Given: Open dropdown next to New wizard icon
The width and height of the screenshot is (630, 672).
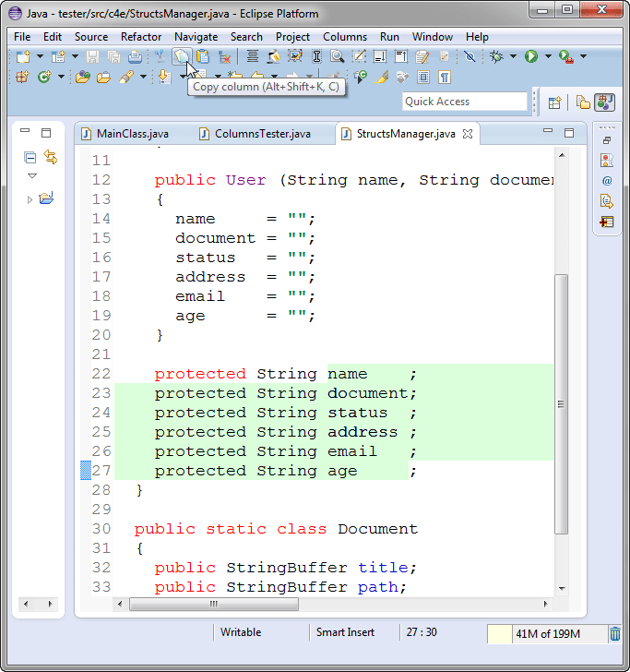Looking at the screenshot, I should (75, 56).
